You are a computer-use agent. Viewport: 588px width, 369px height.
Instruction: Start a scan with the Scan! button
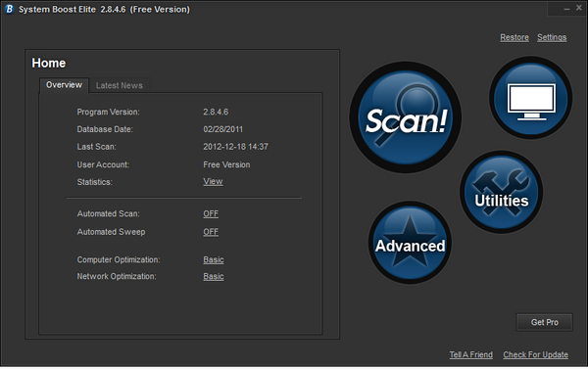pyautogui.click(x=406, y=117)
